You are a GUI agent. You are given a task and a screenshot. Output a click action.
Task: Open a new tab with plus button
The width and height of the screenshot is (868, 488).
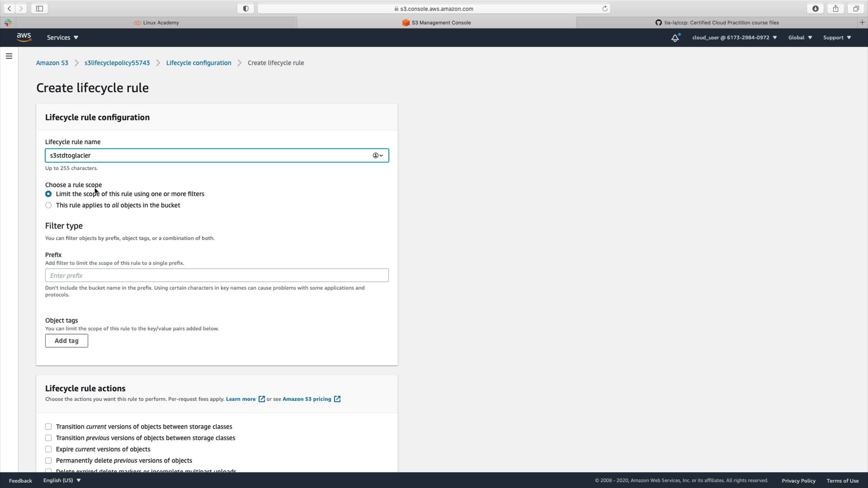[x=862, y=22]
